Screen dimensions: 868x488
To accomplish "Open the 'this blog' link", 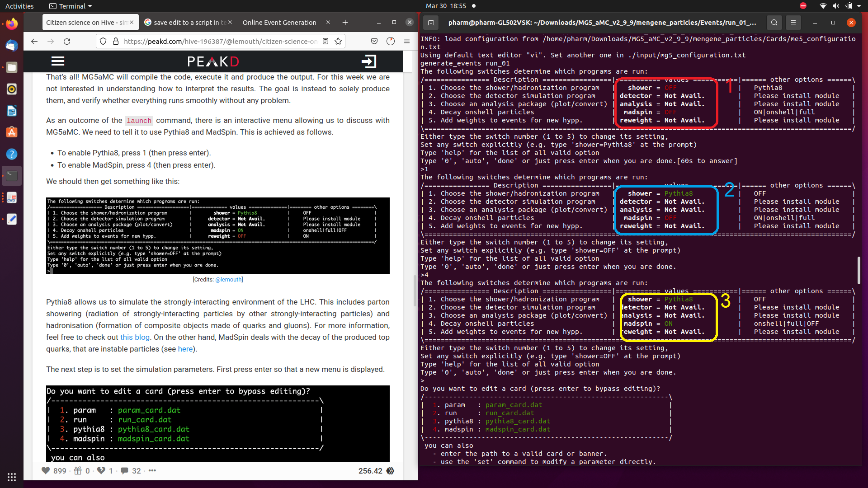I will tap(135, 337).
